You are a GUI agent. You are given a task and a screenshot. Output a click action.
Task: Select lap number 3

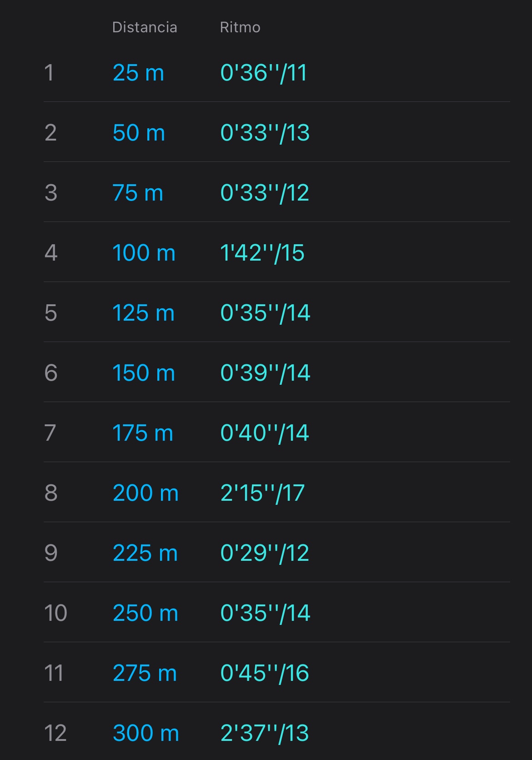click(x=51, y=193)
